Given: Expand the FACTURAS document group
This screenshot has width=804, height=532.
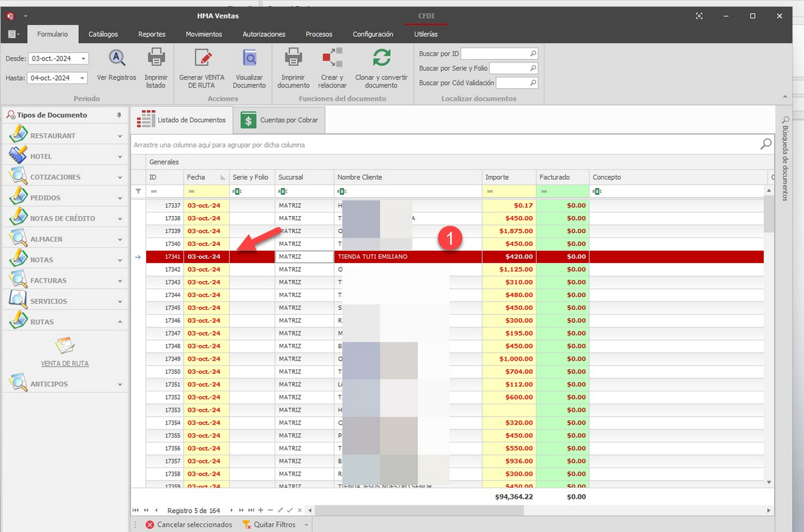Looking at the screenshot, I should [x=65, y=281].
